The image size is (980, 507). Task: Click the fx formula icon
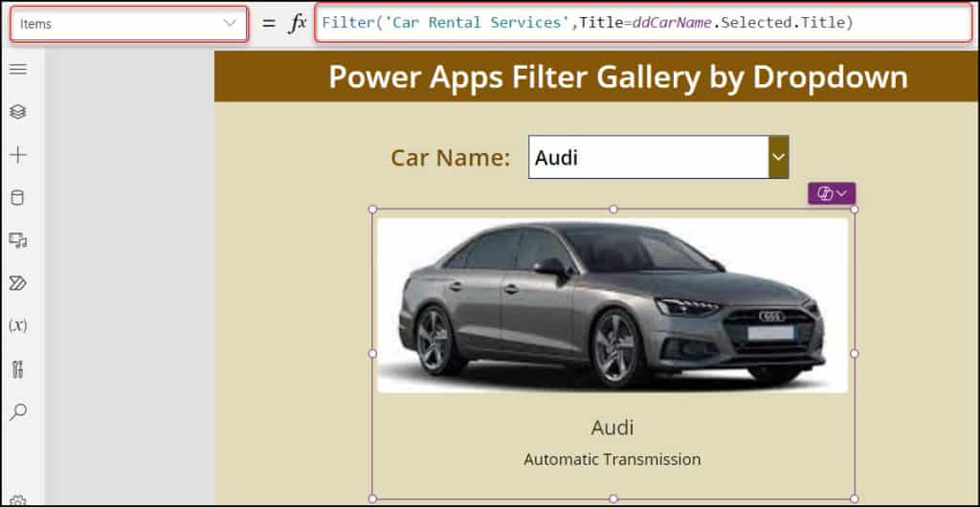298,24
